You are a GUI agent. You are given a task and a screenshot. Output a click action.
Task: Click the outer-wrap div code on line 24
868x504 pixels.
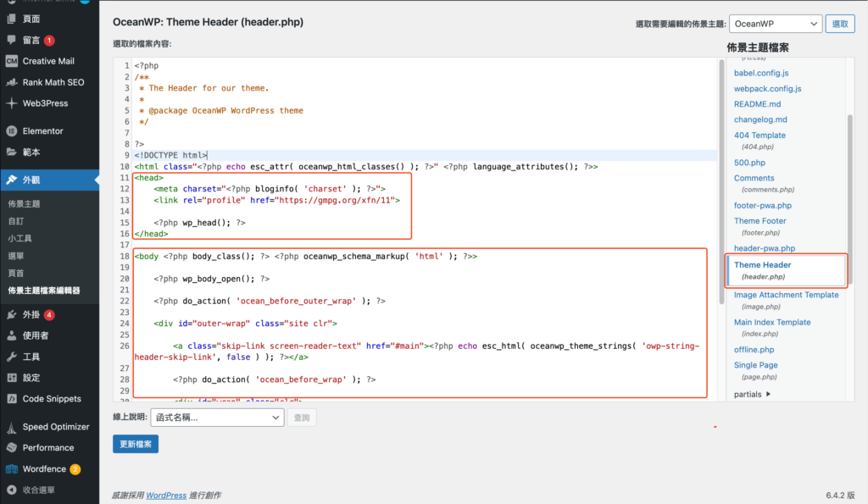[x=245, y=323]
